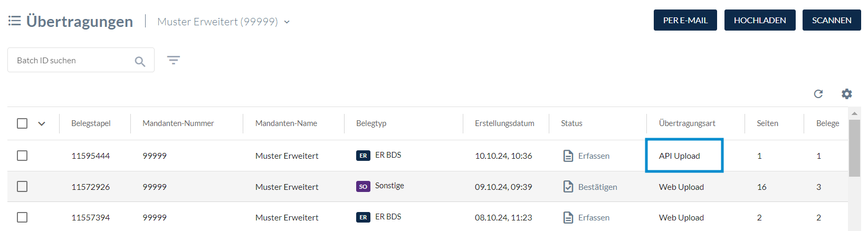Click the PER E-MAIL button
Viewport: 868px width, 231px height.
pos(685,20)
